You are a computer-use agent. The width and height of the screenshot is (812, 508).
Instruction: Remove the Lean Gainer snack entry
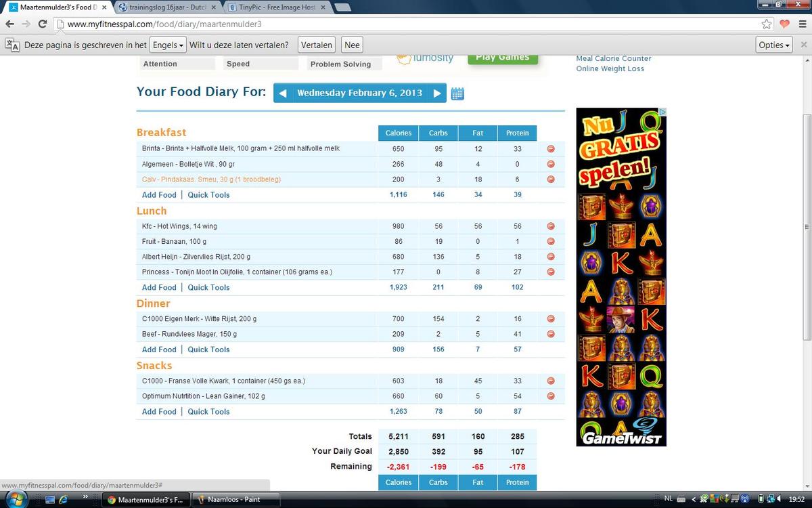click(551, 396)
